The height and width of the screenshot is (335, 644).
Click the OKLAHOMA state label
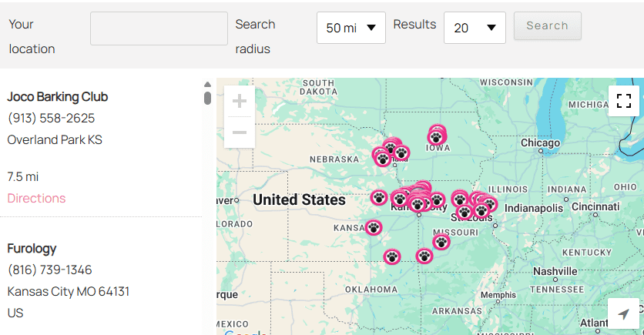pyautogui.click(x=371, y=290)
